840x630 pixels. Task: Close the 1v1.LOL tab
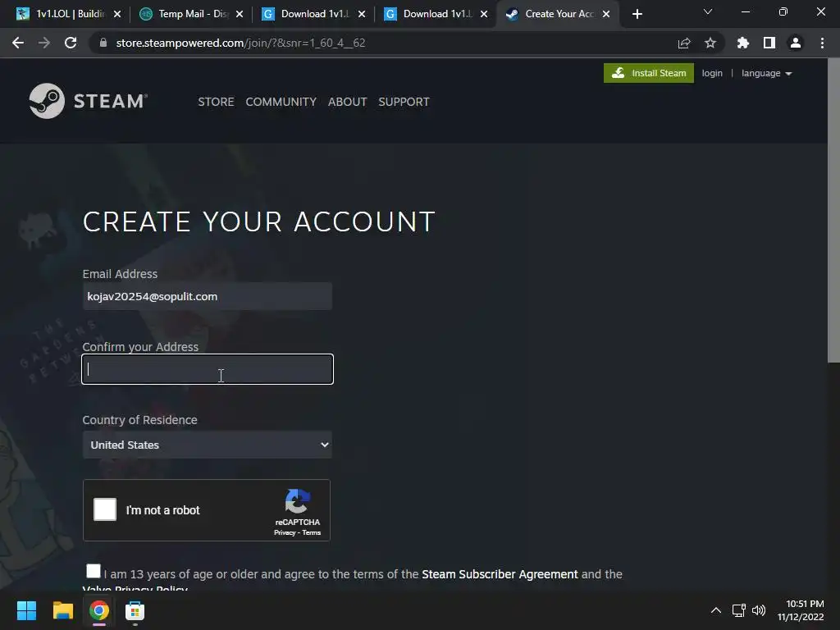(x=117, y=14)
